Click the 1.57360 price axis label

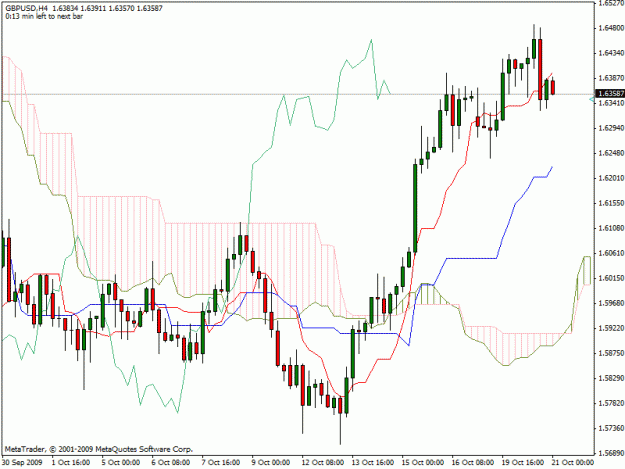pos(611,428)
